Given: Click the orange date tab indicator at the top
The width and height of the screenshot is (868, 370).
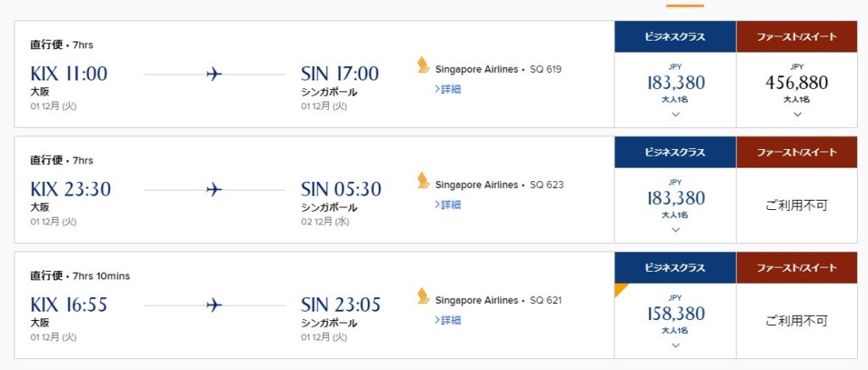Looking at the screenshot, I should [x=685, y=6].
